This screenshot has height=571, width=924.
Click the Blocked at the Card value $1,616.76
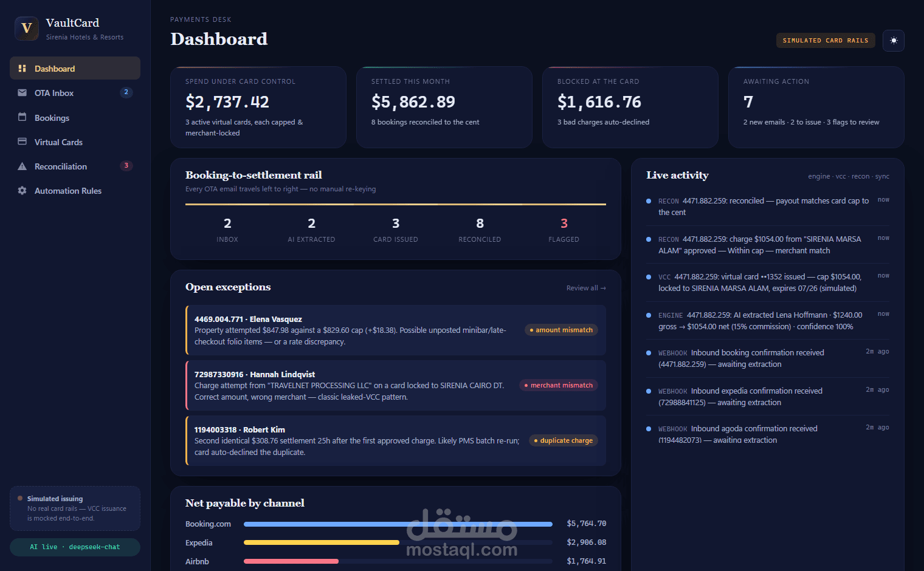pos(599,102)
